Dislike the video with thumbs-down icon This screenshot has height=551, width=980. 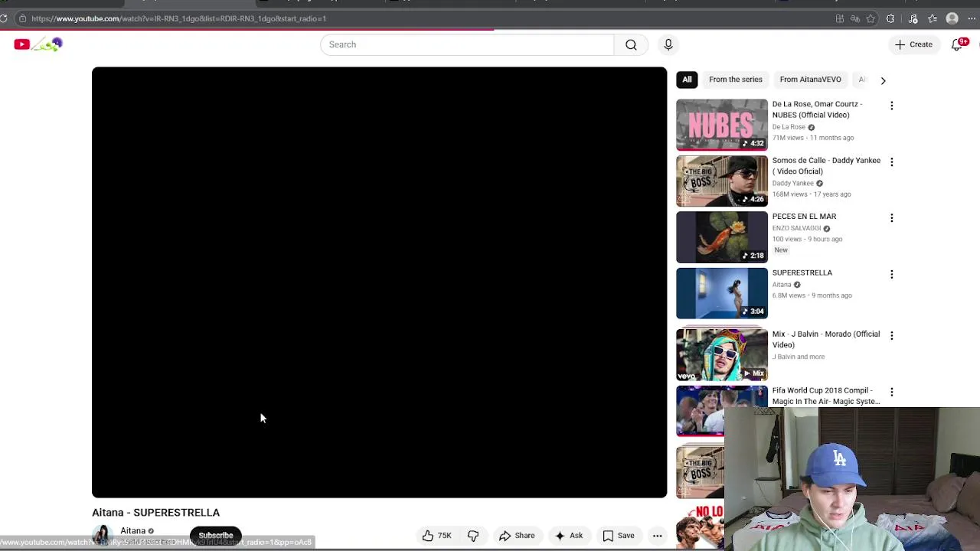click(x=473, y=536)
